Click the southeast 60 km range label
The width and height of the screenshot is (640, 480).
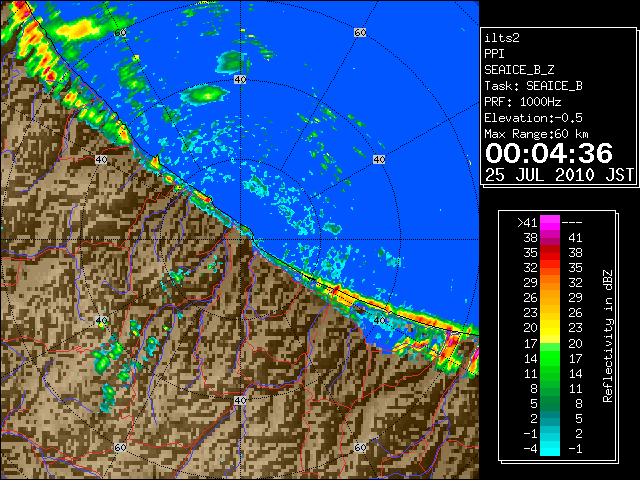point(360,448)
